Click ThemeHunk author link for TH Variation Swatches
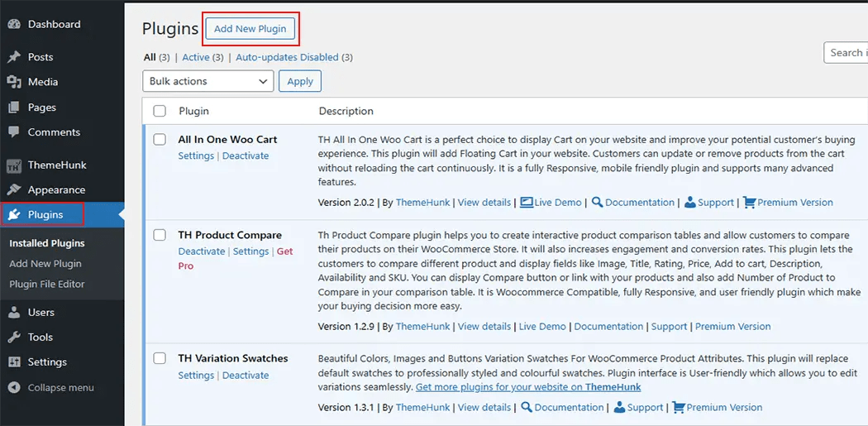868x426 pixels. coord(423,407)
